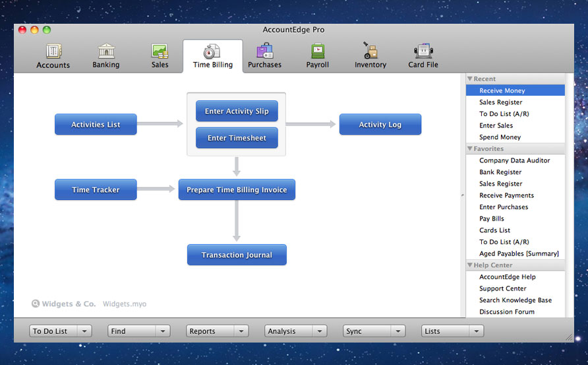Open the Sales command center icon
Viewport: 588px width, 365px height.
coord(160,51)
